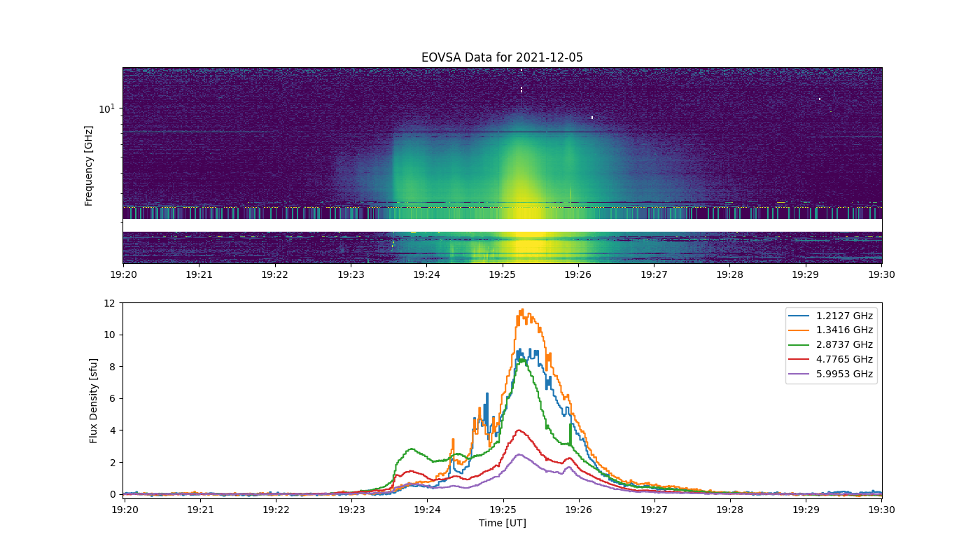Click the white data gap band in spectrogram

pyautogui.click(x=502, y=225)
